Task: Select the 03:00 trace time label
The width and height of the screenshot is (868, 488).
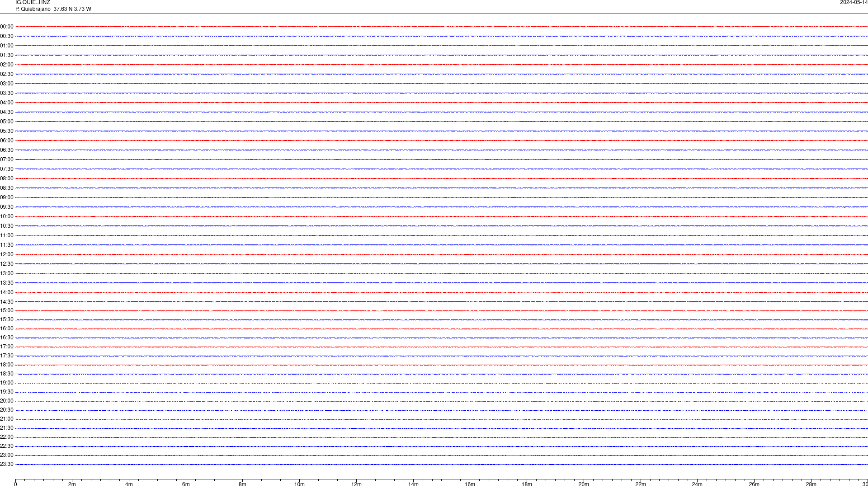Action: pos(7,84)
